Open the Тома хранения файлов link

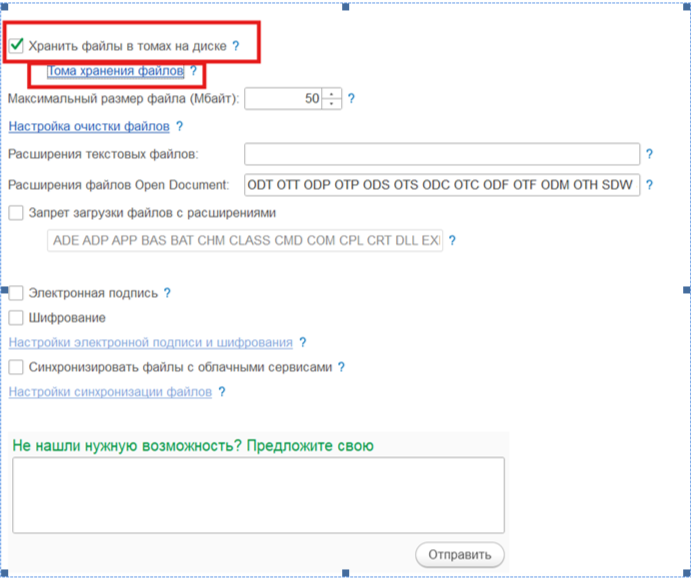(115, 72)
